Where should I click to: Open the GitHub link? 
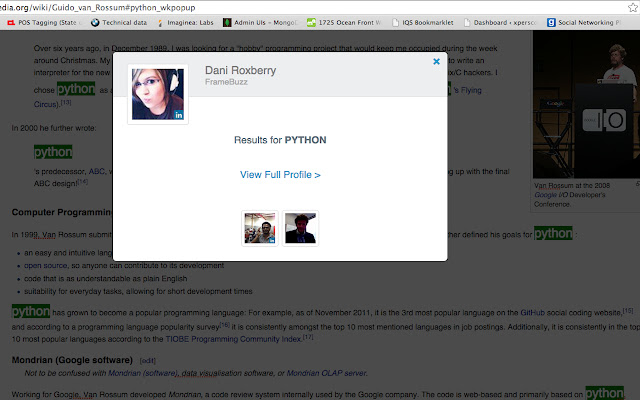(532, 313)
